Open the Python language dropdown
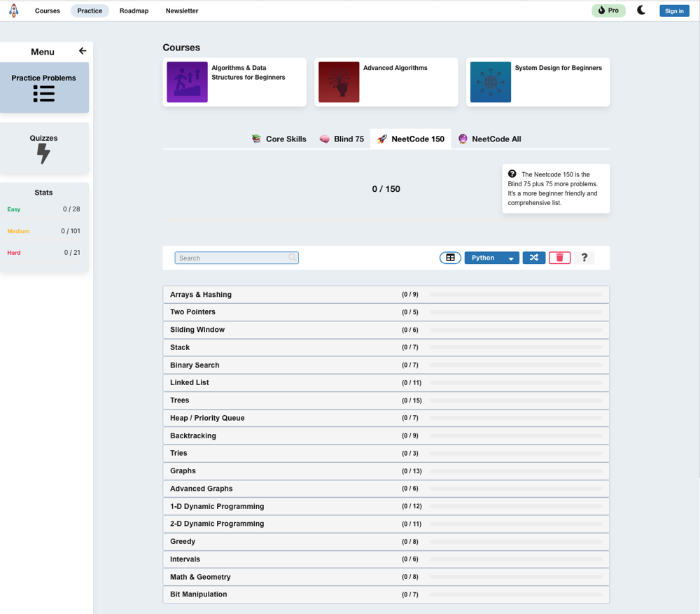The image size is (700, 614). (x=491, y=258)
